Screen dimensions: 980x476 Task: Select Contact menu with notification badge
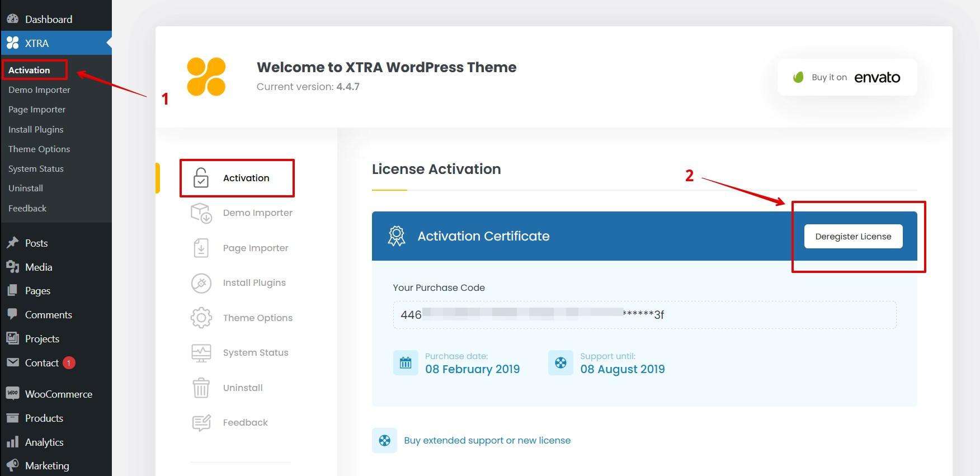click(x=42, y=362)
